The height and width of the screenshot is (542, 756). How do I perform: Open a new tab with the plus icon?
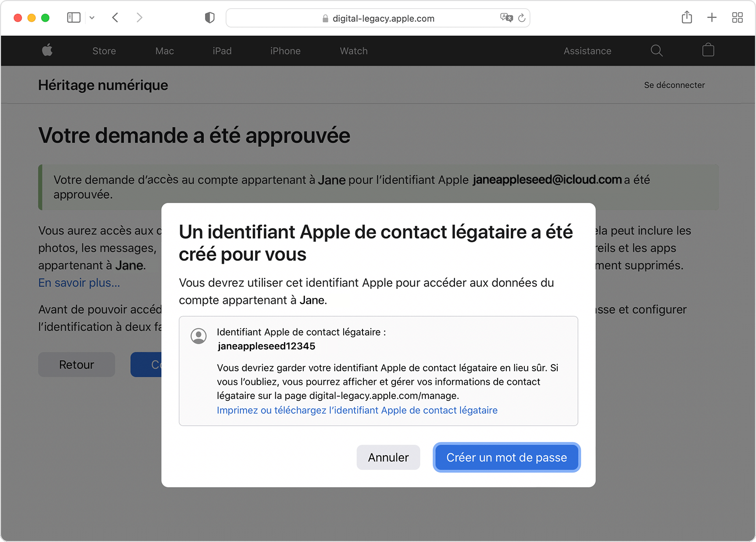712,18
